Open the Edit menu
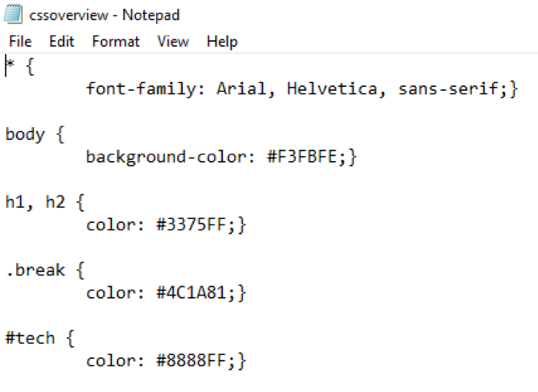The width and height of the screenshot is (538, 392). pyautogui.click(x=62, y=42)
